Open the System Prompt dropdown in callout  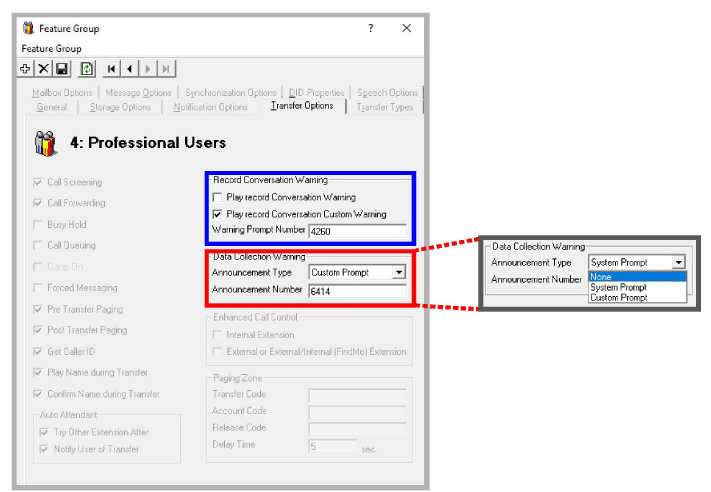678,263
